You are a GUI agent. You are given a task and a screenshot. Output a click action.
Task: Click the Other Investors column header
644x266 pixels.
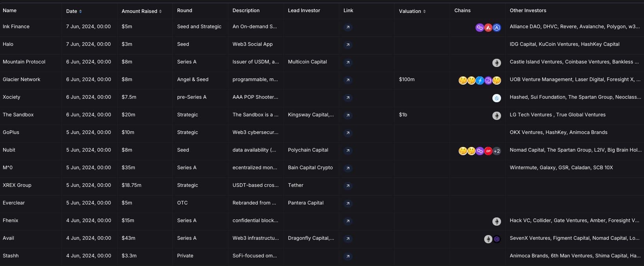pyautogui.click(x=528, y=11)
